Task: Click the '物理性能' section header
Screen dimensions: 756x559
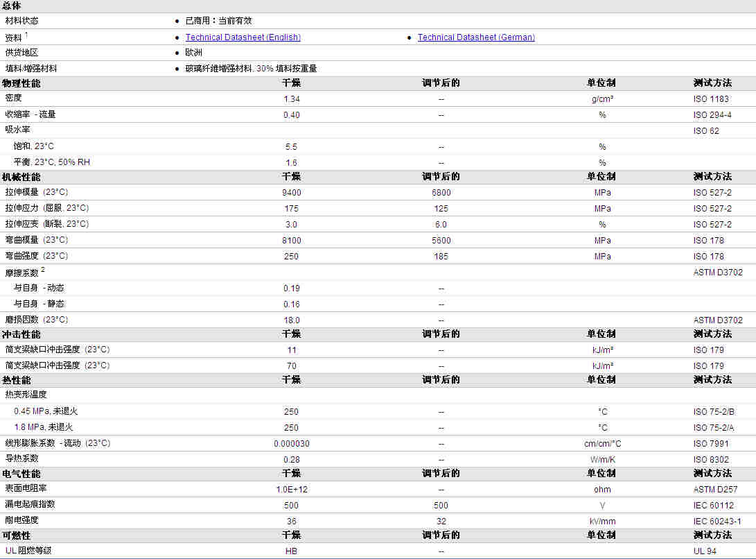Action: coord(21,83)
